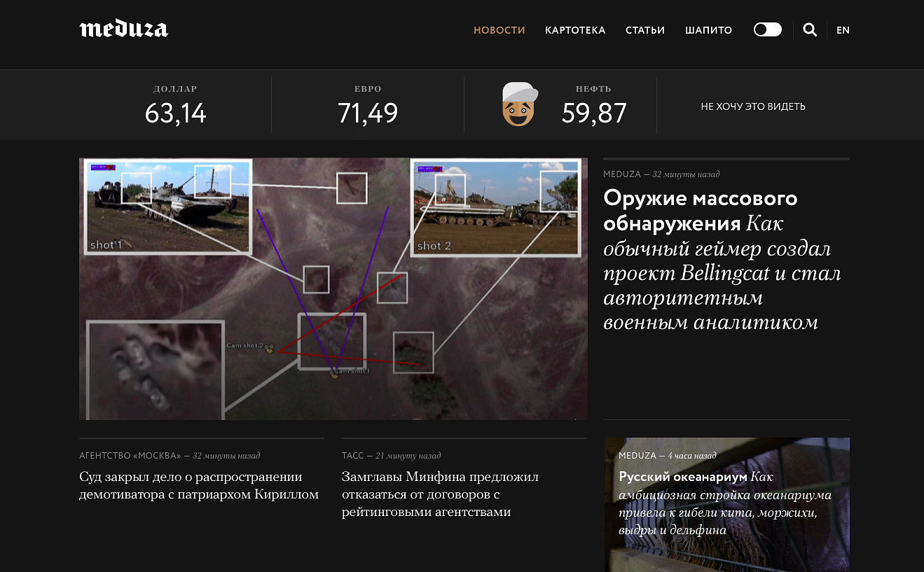
Task: Click source label ТАСС
Action: pyautogui.click(x=352, y=456)
